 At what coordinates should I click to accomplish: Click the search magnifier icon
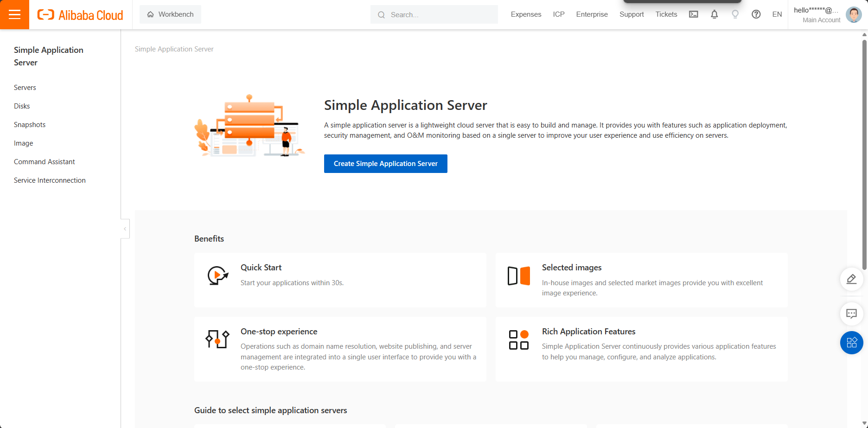pos(381,15)
